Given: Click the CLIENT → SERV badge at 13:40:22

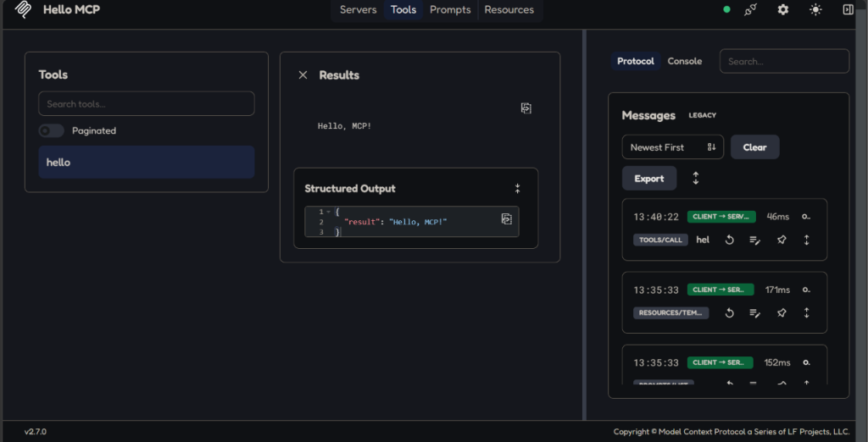Looking at the screenshot, I should click(721, 217).
